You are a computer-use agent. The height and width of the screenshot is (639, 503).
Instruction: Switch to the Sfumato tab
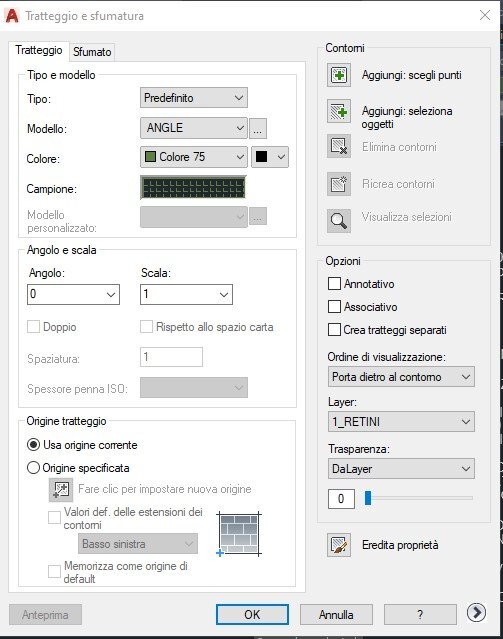[92, 52]
